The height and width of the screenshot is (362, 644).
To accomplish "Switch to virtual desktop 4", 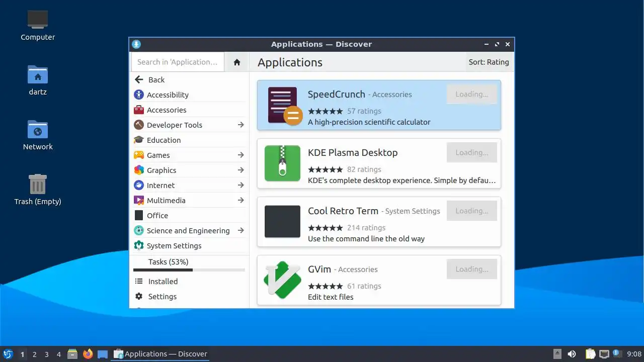I will coord(59,354).
